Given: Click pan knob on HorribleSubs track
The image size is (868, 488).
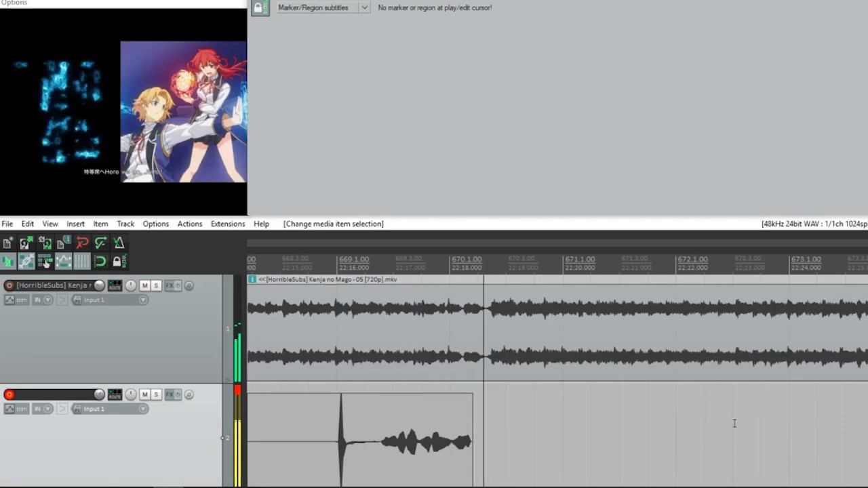Looking at the screenshot, I should tap(130, 285).
